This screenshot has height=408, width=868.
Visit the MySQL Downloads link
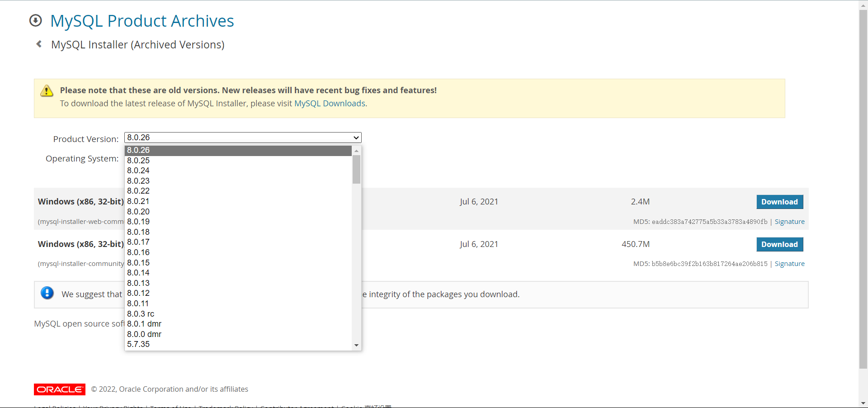(330, 104)
